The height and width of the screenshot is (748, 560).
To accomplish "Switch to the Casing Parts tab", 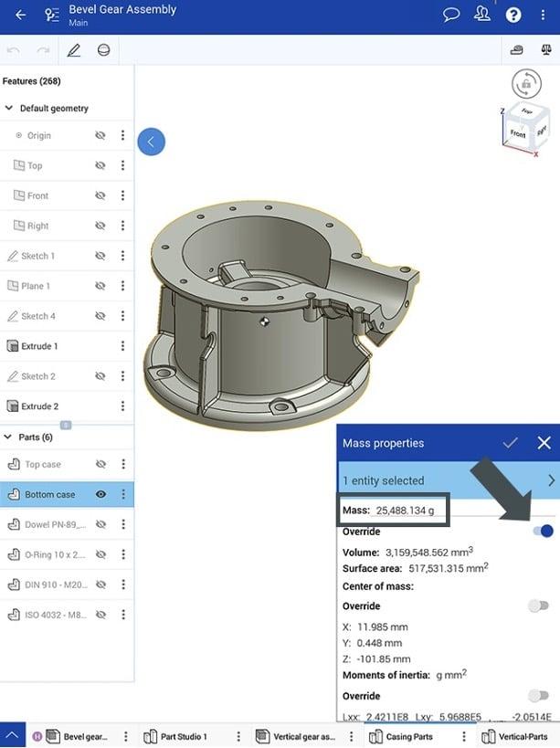I will pyautogui.click(x=409, y=736).
